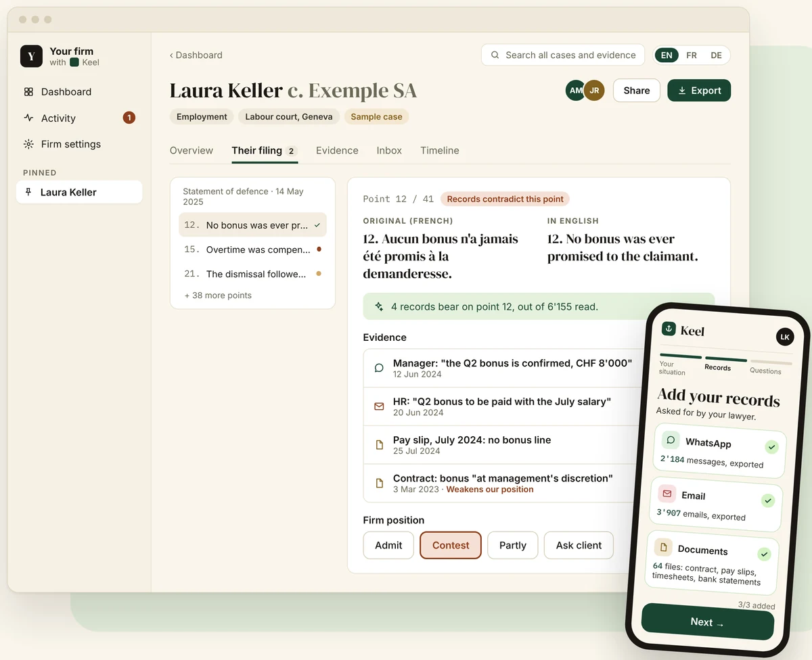Click the pin icon beside Laura Keller
This screenshot has height=660, width=812.
pos(28,192)
